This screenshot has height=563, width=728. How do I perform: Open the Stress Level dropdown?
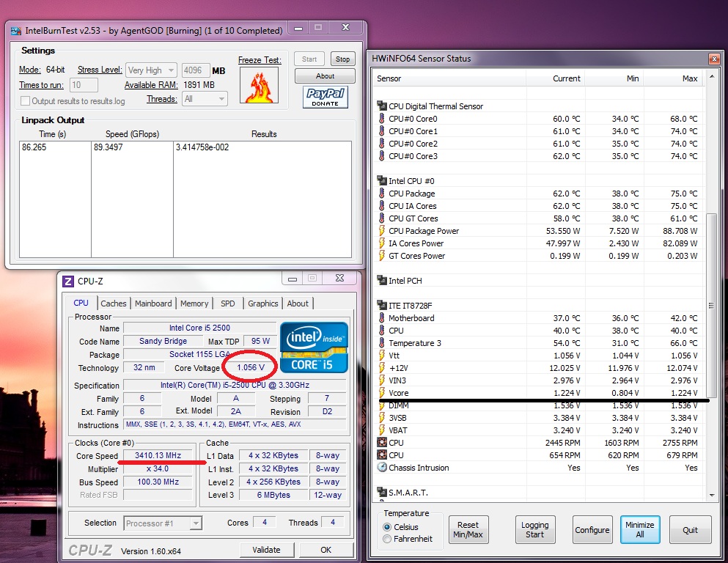point(151,70)
